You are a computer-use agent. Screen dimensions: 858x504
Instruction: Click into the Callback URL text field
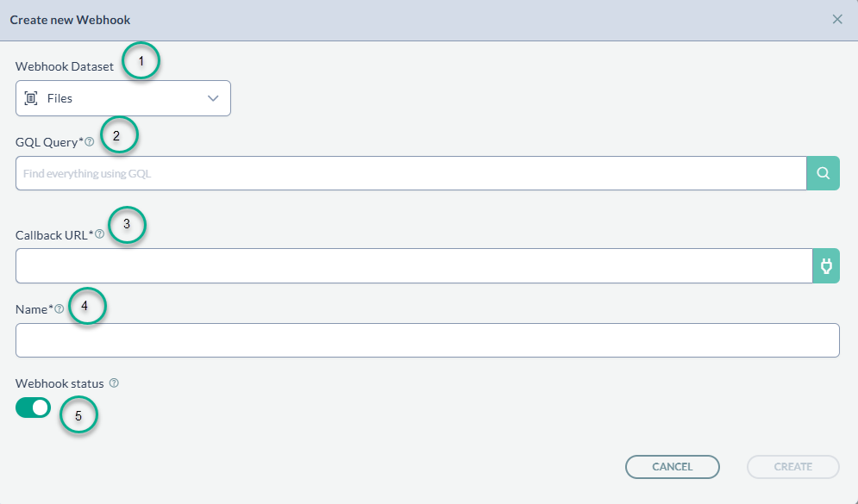click(414, 265)
